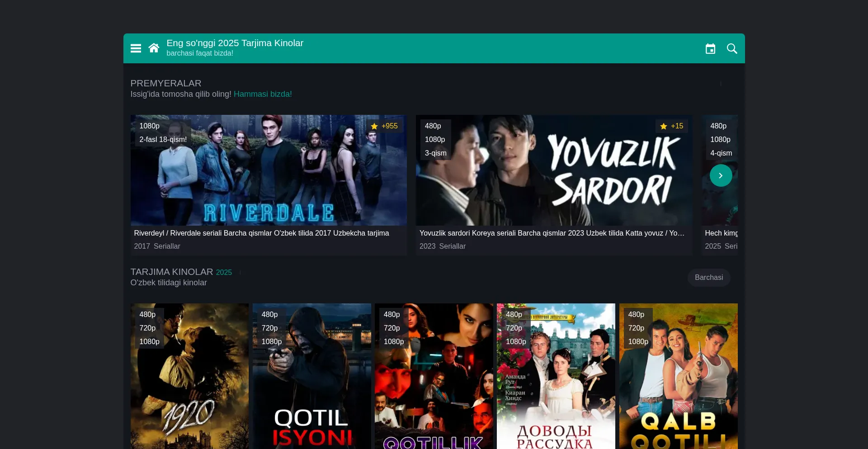Go to home via house icon
Image resolution: width=868 pixels, height=449 pixels.
coord(154,48)
